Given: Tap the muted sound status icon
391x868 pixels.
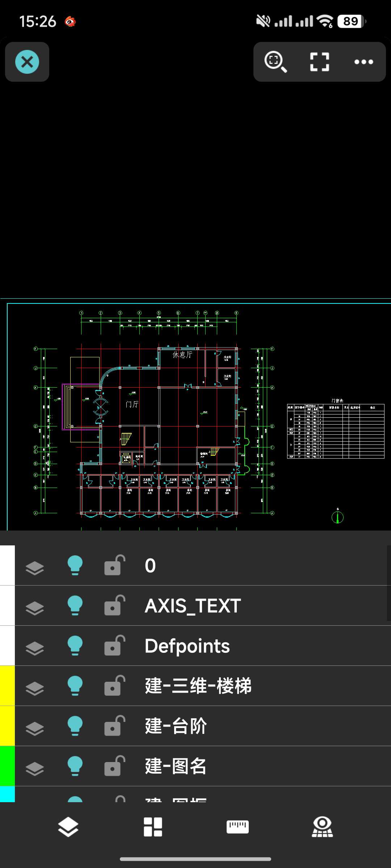Looking at the screenshot, I should pyautogui.click(x=263, y=21).
